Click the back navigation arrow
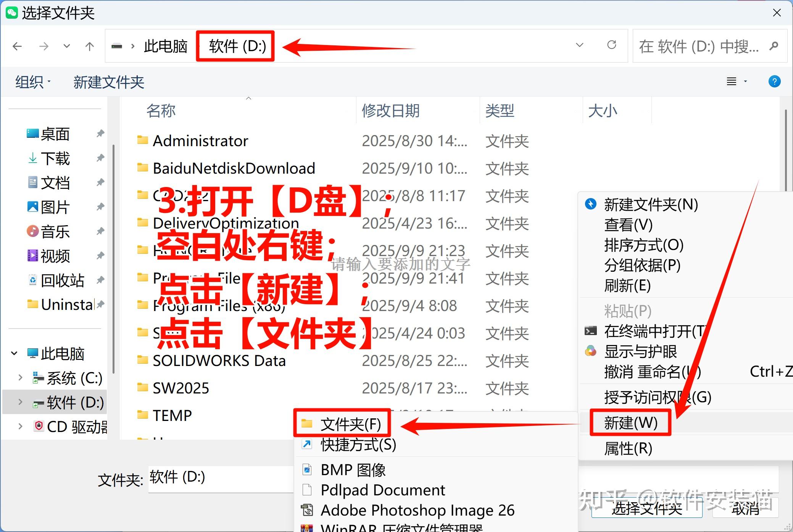793x532 pixels. click(x=17, y=47)
